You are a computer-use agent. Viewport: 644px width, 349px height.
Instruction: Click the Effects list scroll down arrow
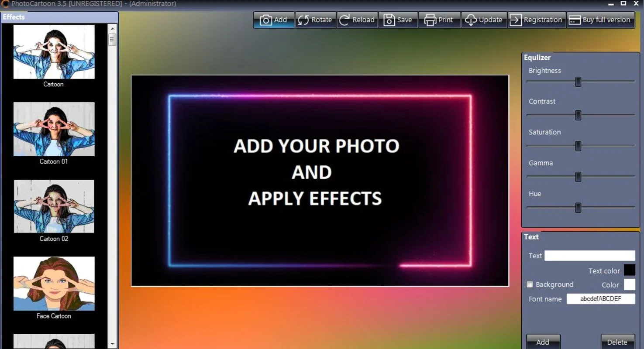[x=112, y=344]
